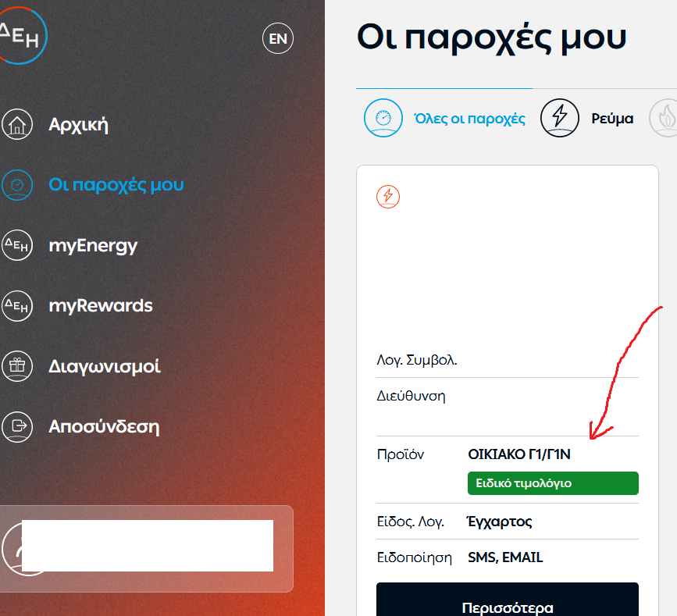Click the Διεύθυνση label
Screen dimensions: 677x616
[x=411, y=395]
